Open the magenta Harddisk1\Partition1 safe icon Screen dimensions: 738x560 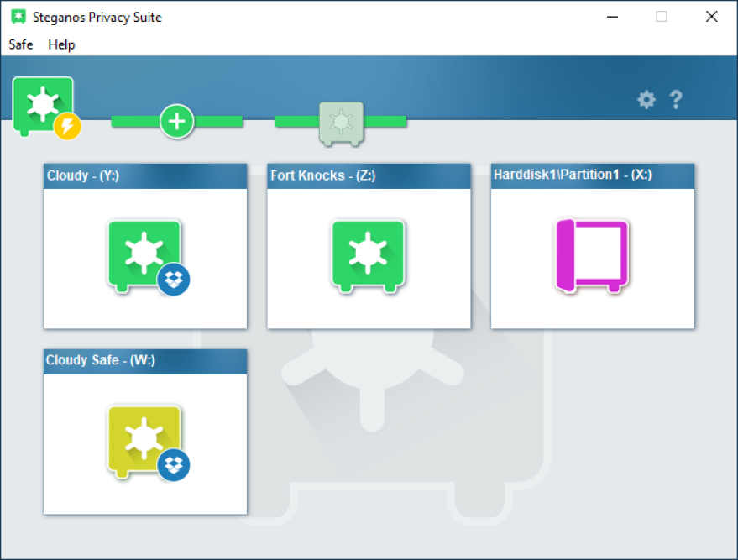[x=592, y=255]
